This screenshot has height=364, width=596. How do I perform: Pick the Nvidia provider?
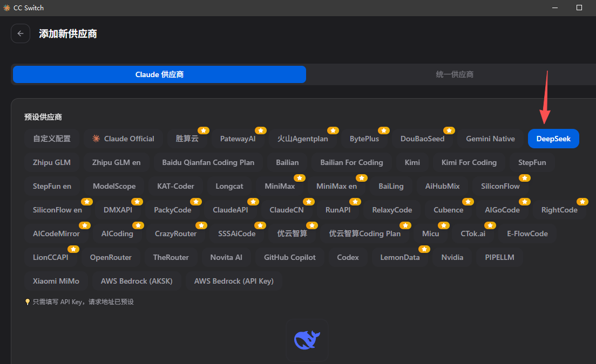point(452,257)
